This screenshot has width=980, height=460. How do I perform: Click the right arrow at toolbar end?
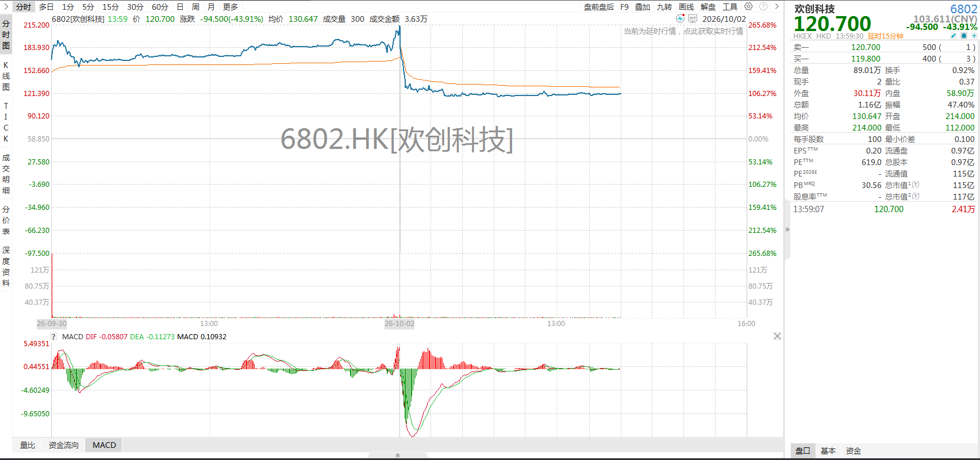coord(777,7)
